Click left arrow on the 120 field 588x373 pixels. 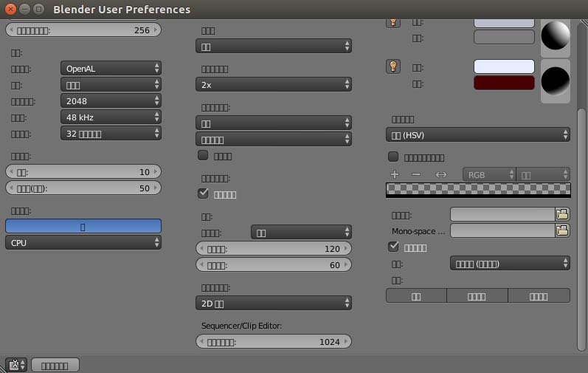201,248
